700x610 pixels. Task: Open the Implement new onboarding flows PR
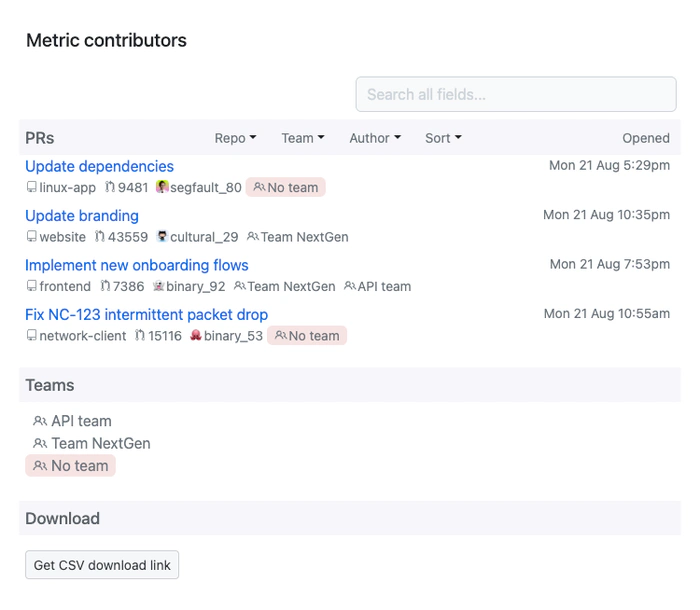pyautogui.click(x=136, y=265)
